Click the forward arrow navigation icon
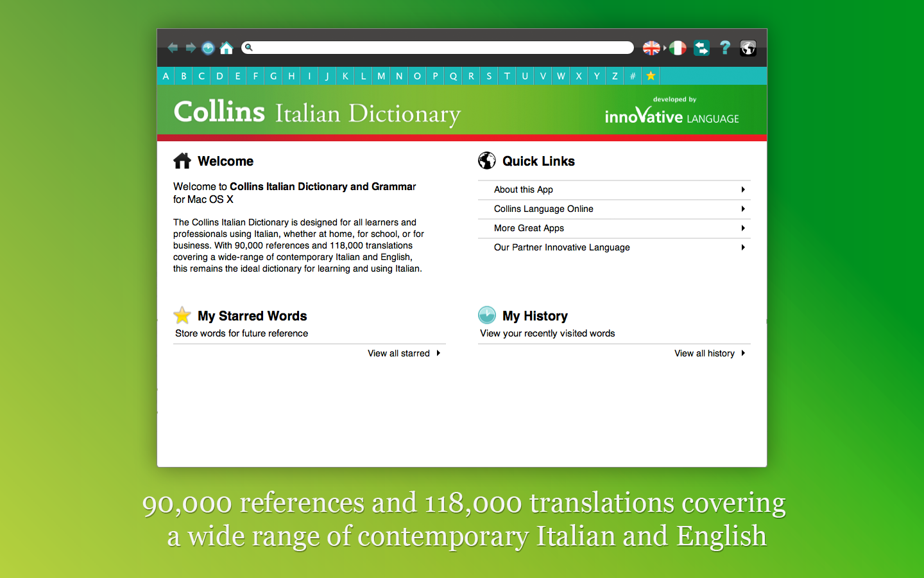 pos(191,48)
